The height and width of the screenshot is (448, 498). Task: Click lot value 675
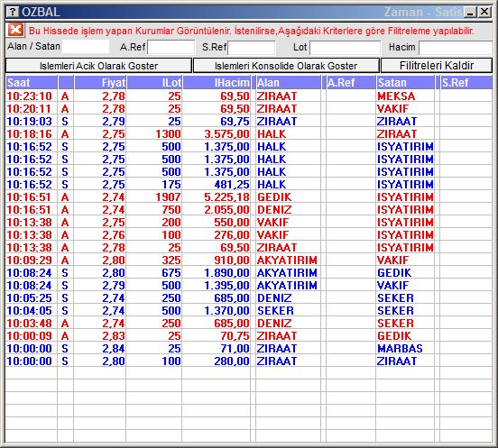click(x=171, y=273)
